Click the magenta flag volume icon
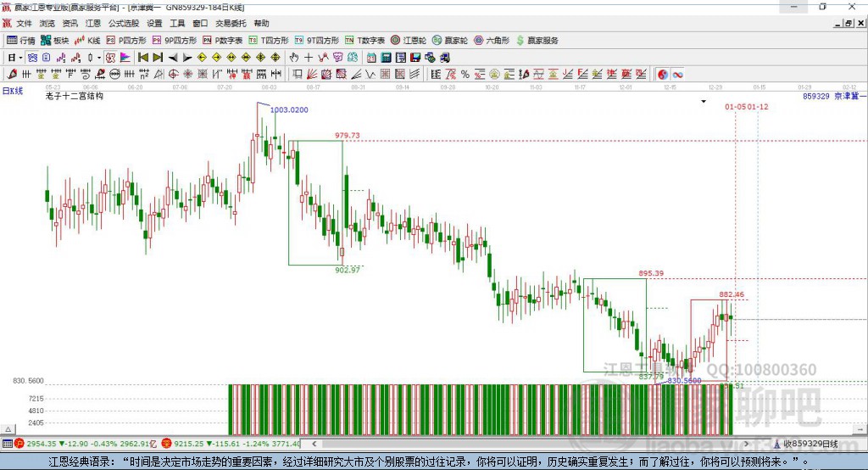 [125, 58]
